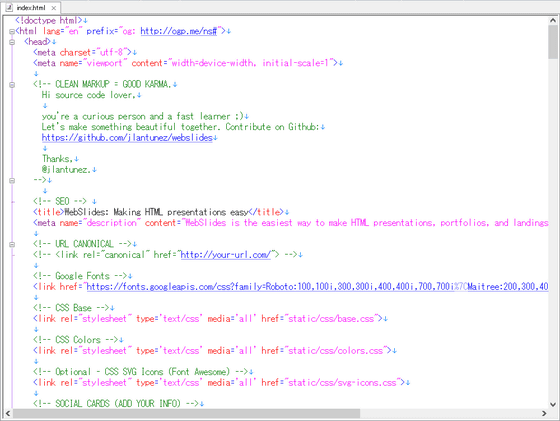The height and width of the screenshot is (421, 560).
Task: Click the index.html file icon in tab
Action: click(x=9, y=7)
